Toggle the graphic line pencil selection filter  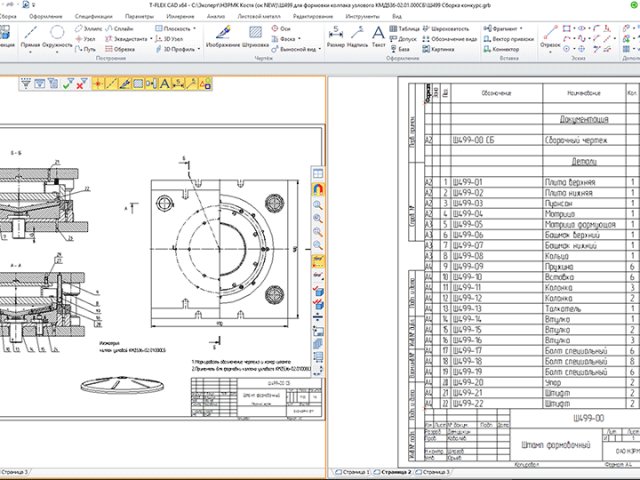tap(124, 84)
